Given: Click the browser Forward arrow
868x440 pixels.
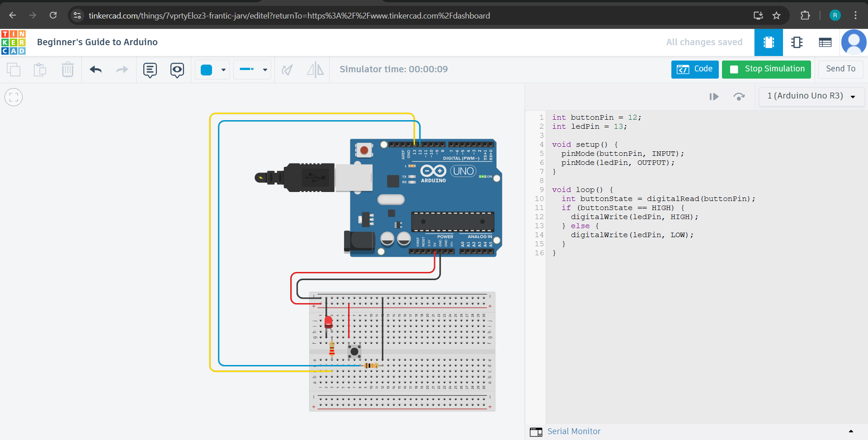Looking at the screenshot, I should pyautogui.click(x=33, y=15).
